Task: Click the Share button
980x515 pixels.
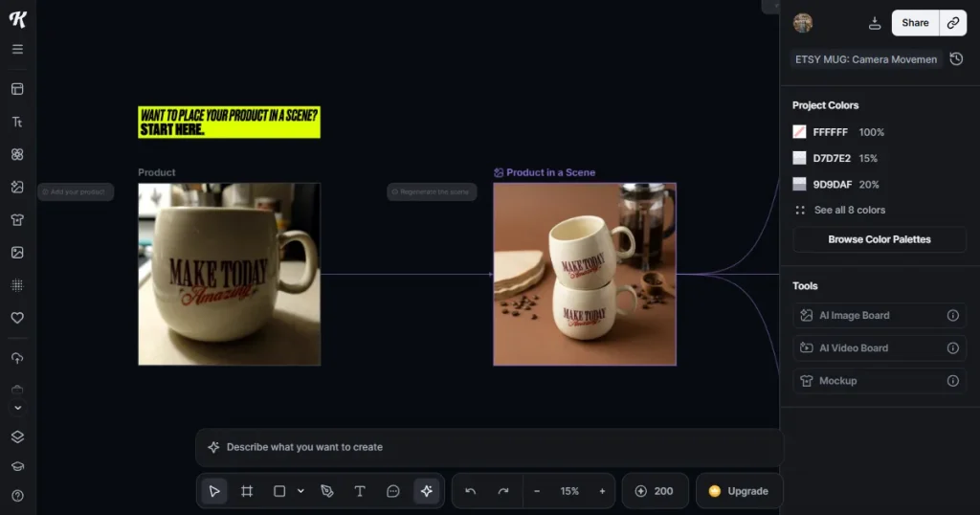Action: coord(915,23)
